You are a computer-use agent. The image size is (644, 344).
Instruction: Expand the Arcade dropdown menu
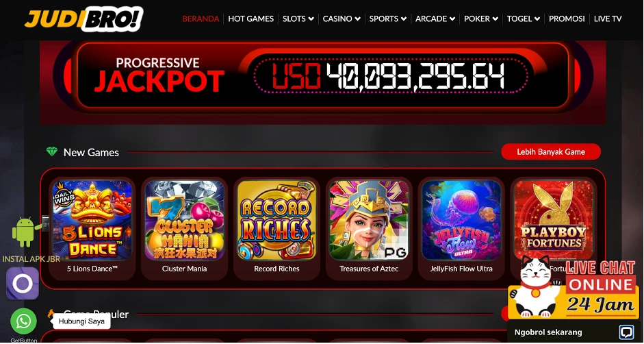pyautogui.click(x=435, y=19)
